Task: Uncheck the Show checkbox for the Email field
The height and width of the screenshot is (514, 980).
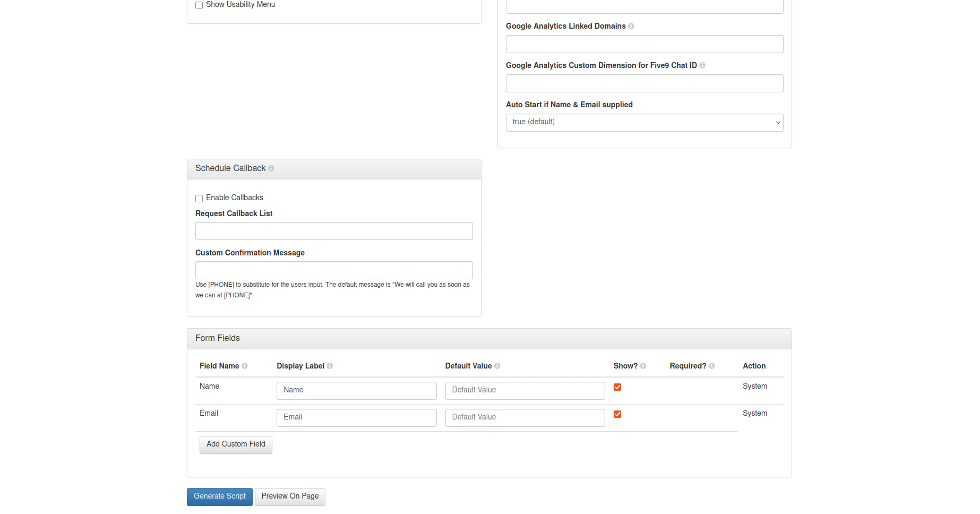Action: [x=617, y=414]
